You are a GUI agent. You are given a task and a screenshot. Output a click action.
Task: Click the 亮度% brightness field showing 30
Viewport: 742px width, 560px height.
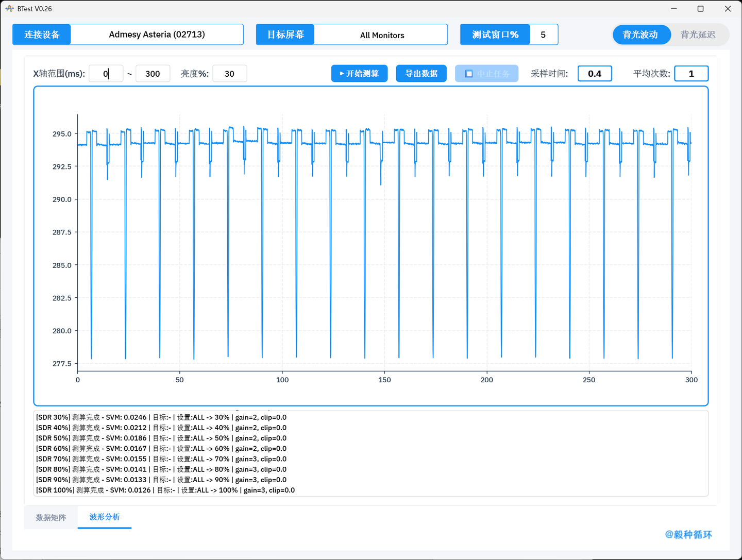230,74
